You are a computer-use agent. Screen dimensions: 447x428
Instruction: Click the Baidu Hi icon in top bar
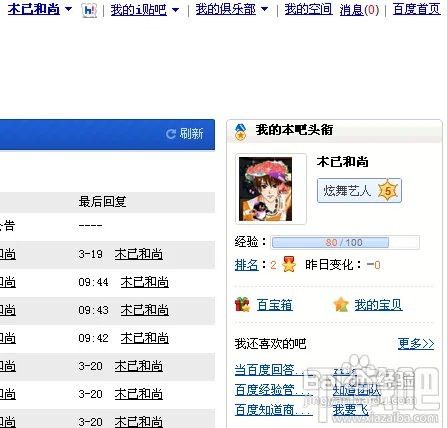(89, 10)
